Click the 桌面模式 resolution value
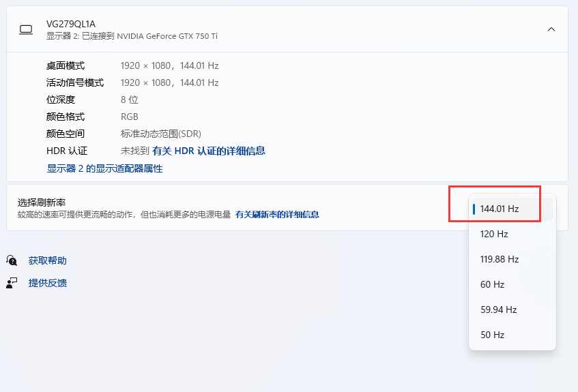This screenshot has height=392, width=578. coord(169,65)
